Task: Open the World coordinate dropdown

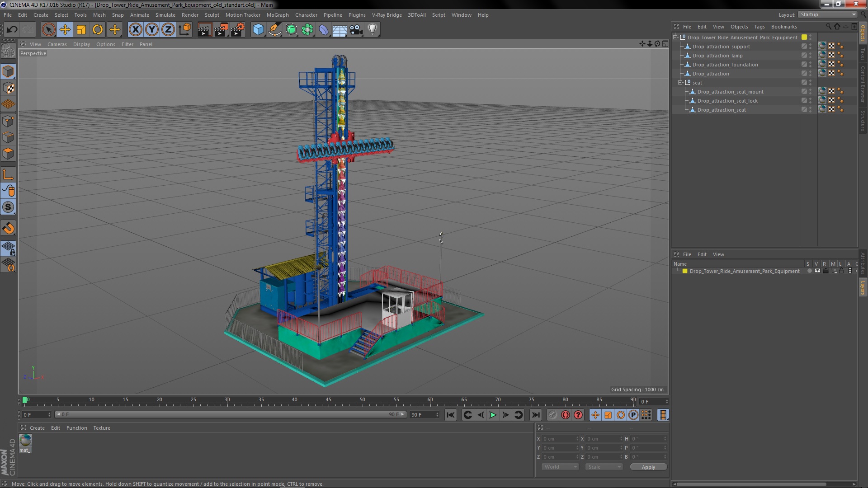Action: tap(560, 467)
